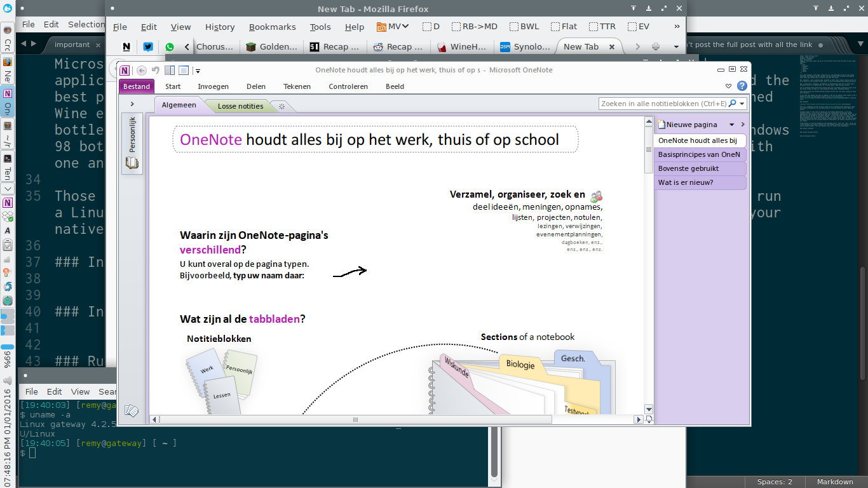Open the unfiled notes icon at sidebar bottom
This screenshot has width=868, height=488.
tap(132, 411)
